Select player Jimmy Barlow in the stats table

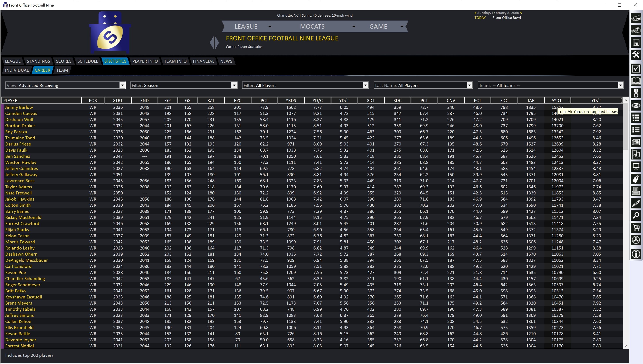19,107
